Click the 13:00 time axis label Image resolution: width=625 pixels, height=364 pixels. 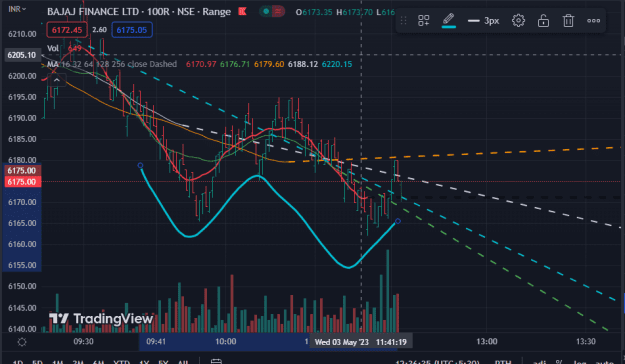click(x=487, y=341)
